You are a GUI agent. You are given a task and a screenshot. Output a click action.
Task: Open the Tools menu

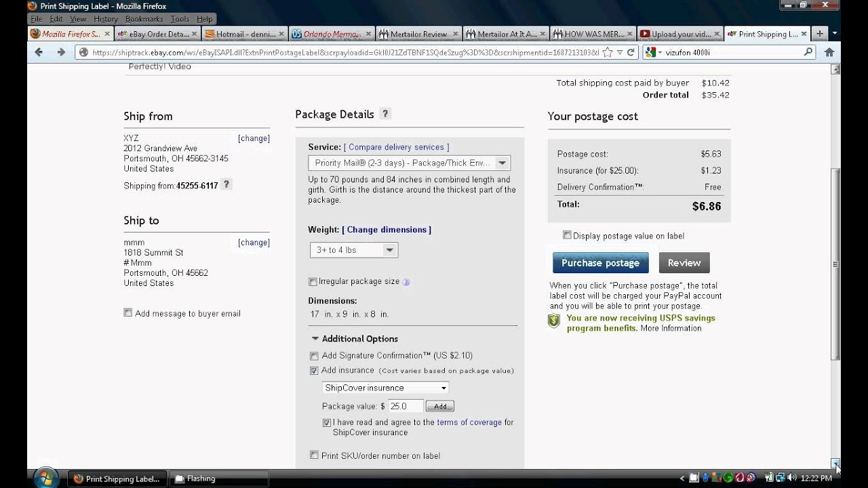[x=180, y=19]
